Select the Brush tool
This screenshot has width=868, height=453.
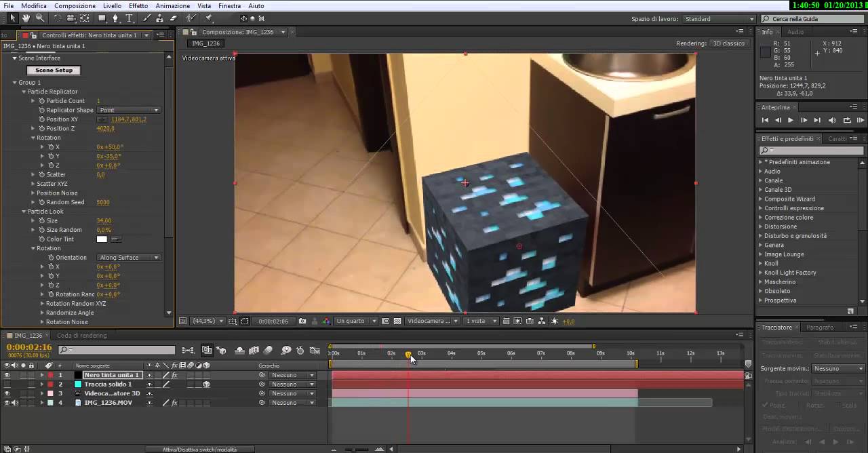pyautogui.click(x=146, y=18)
